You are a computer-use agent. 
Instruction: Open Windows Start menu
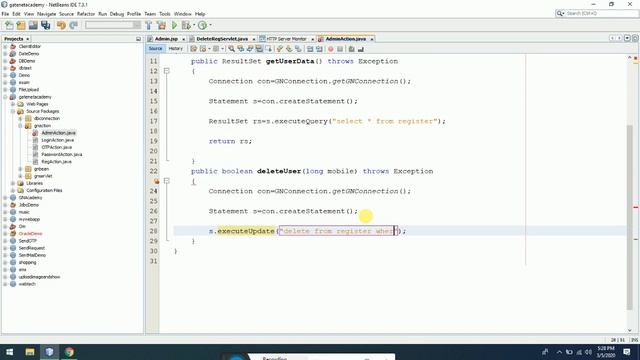pyautogui.click(x=10, y=352)
